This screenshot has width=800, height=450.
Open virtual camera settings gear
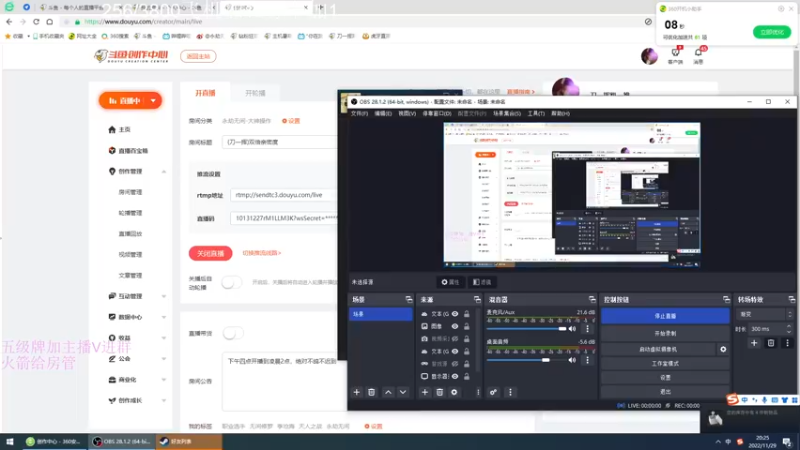723,349
